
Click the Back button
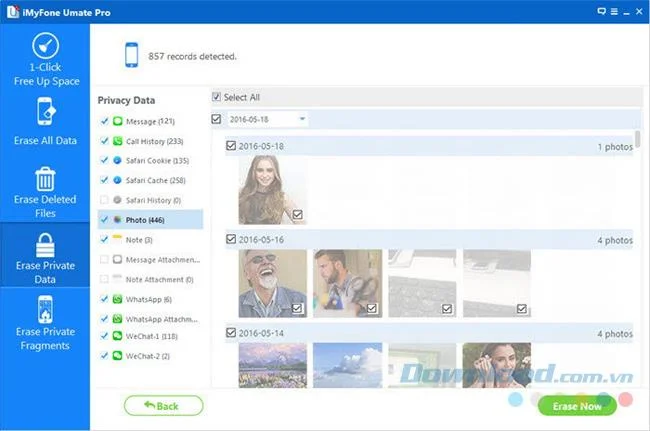click(163, 406)
